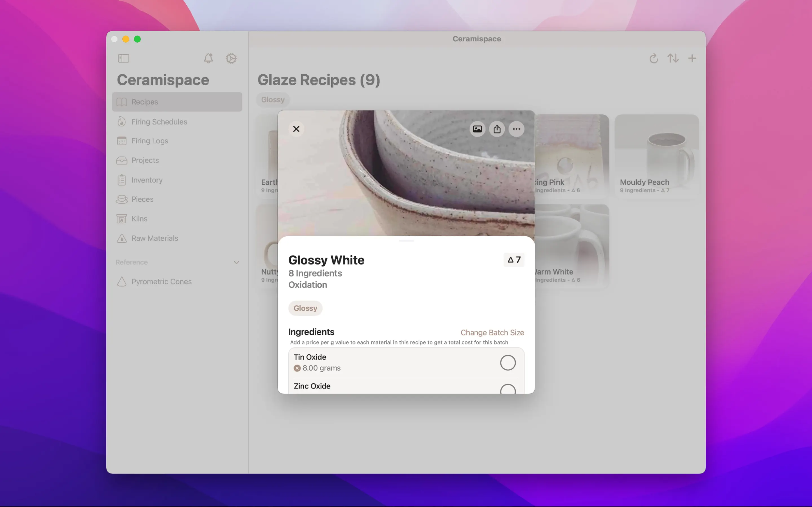The image size is (812, 507).
Task: Toggle the sidebar panel icon
Action: (x=123, y=58)
